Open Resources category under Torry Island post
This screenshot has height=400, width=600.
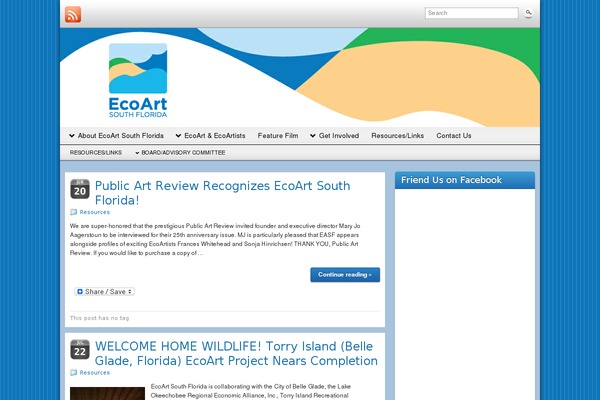(x=95, y=372)
